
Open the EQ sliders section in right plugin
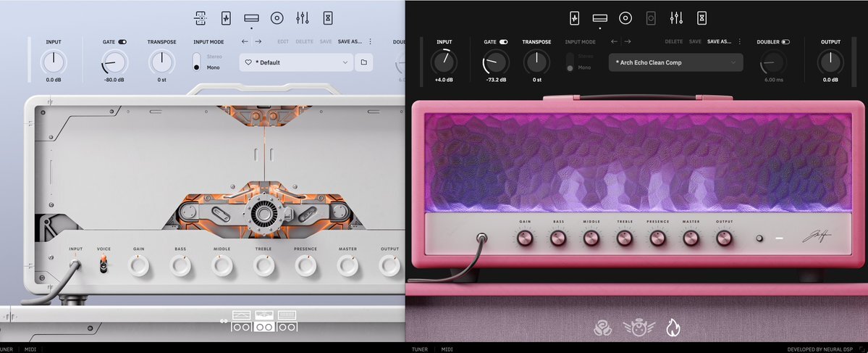pyautogui.click(x=676, y=18)
